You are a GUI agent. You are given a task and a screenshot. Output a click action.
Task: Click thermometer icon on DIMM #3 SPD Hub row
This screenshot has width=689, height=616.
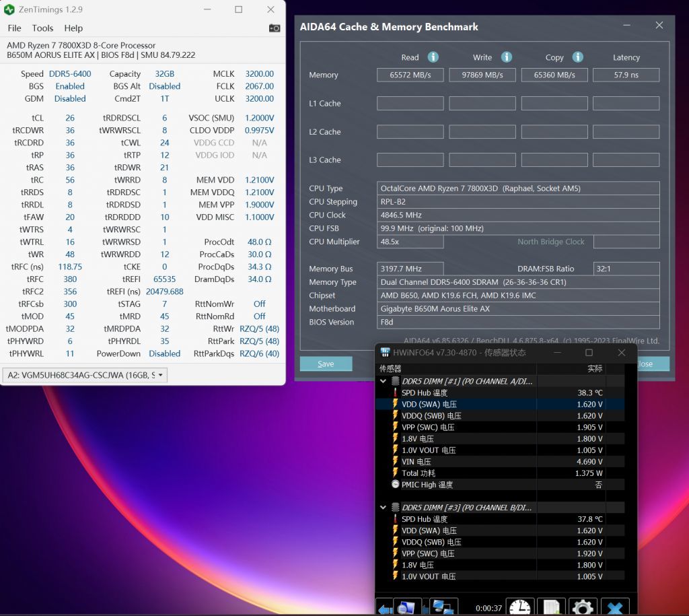pyautogui.click(x=395, y=519)
